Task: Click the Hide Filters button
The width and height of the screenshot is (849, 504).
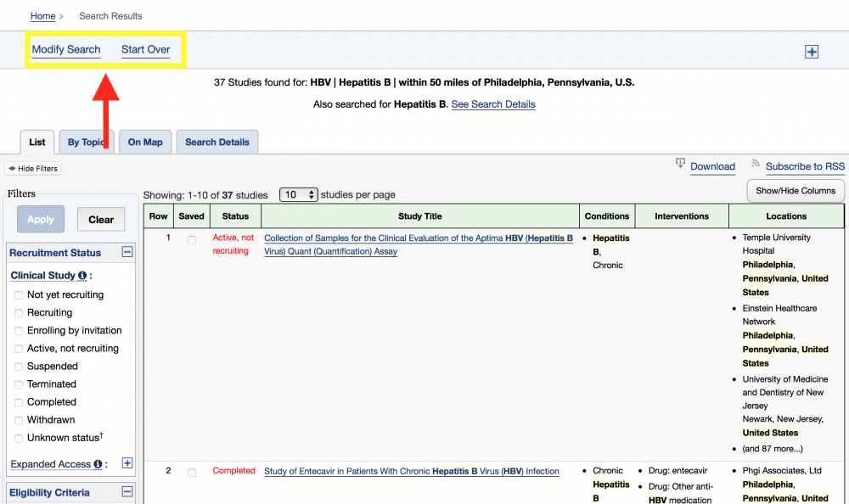Action: 33,169
